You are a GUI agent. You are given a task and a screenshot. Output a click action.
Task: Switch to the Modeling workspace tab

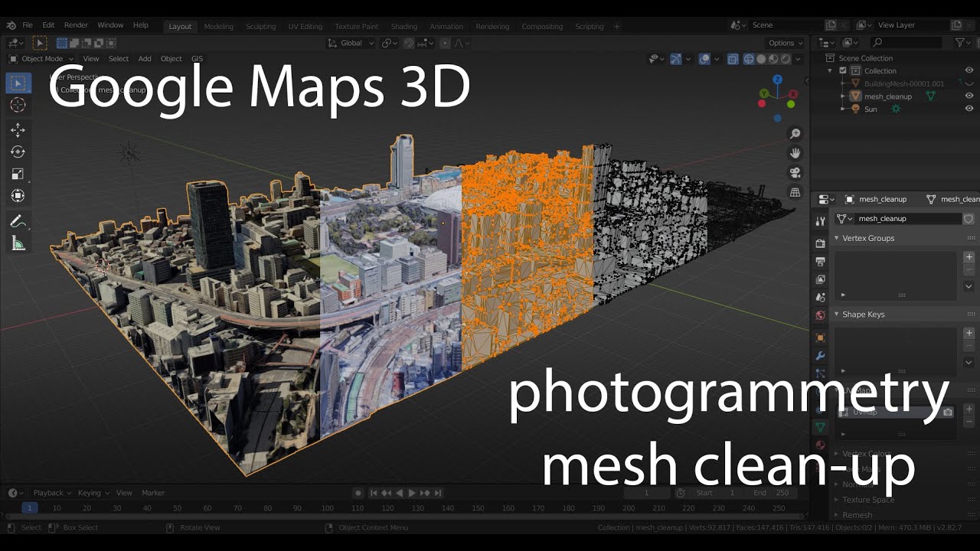tap(218, 26)
